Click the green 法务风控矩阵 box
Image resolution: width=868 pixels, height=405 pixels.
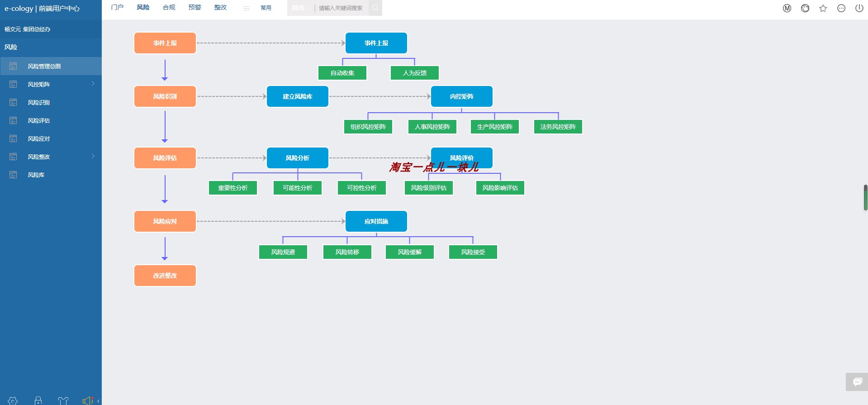558,127
